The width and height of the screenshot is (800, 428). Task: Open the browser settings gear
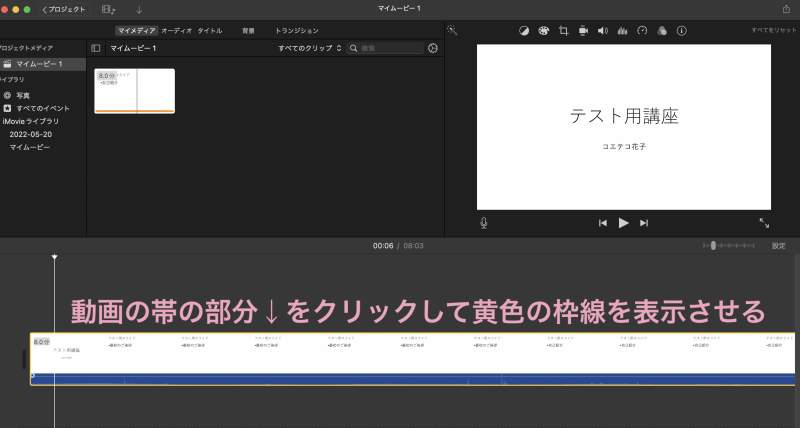(x=433, y=48)
